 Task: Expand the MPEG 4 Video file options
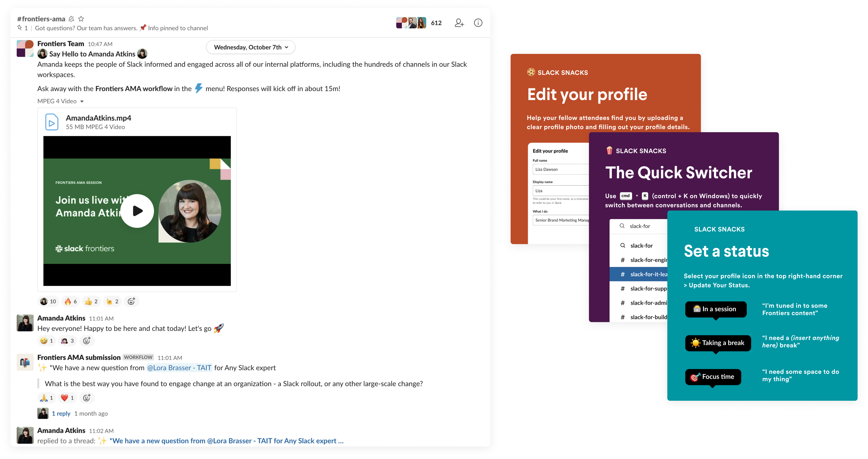83,100
